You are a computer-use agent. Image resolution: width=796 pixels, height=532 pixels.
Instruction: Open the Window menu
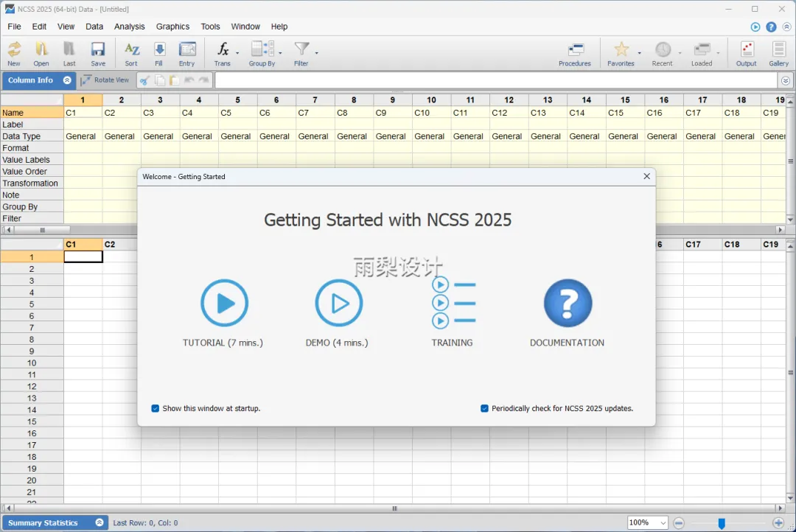pos(245,27)
